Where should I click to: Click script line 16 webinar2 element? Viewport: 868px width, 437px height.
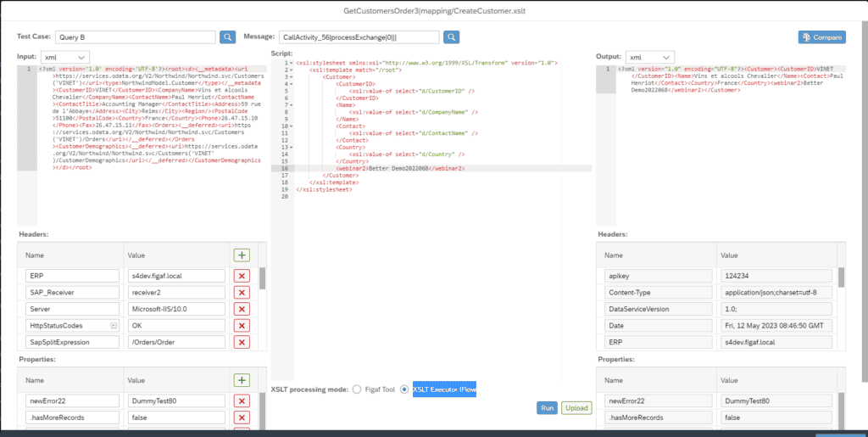click(x=400, y=168)
